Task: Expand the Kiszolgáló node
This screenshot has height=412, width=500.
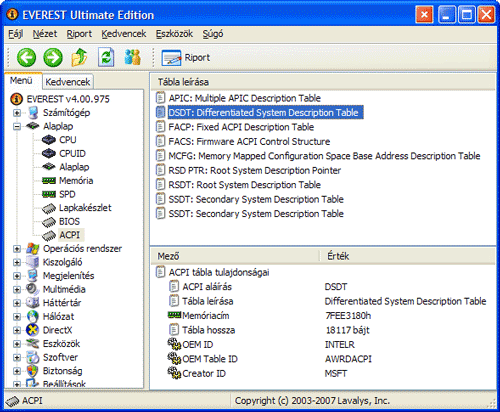Action: pos(17,262)
